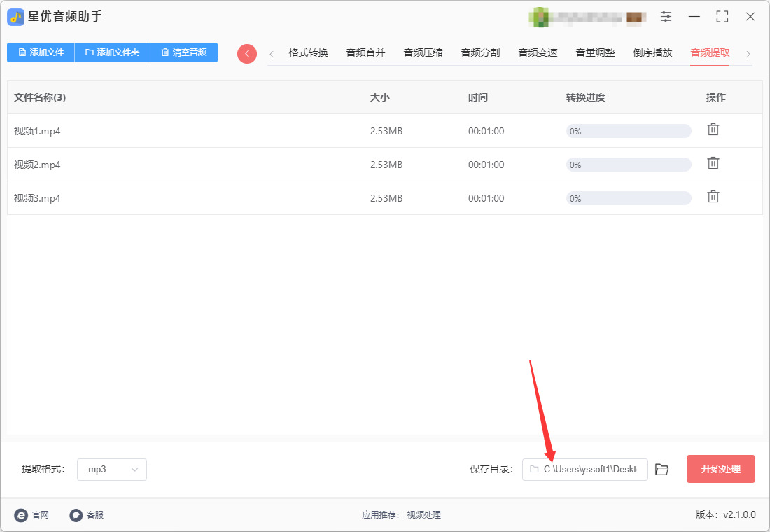The image size is (770, 532).
Task: Click the 添加文件 button
Action: click(41, 52)
